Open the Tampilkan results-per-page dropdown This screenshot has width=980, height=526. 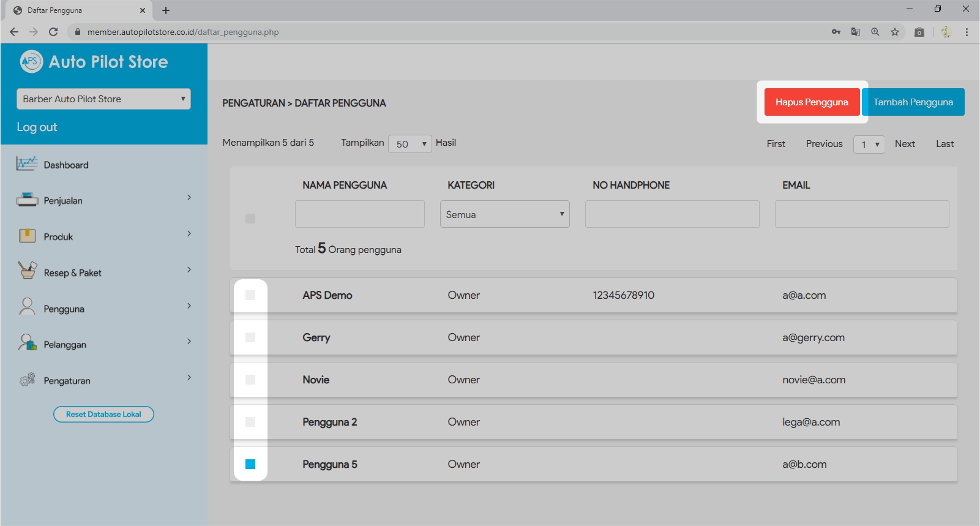tap(410, 144)
